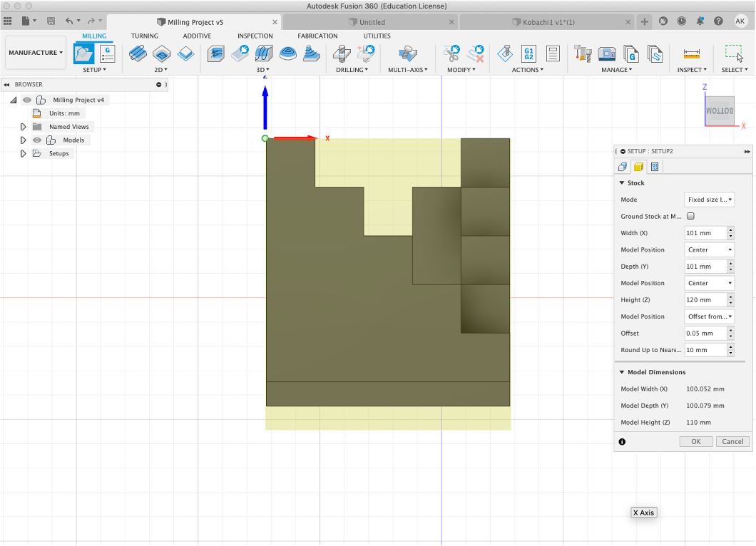Viewport: 756px width, 546px height.
Task: Select the Drill tool icon
Action: pyautogui.click(x=341, y=53)
